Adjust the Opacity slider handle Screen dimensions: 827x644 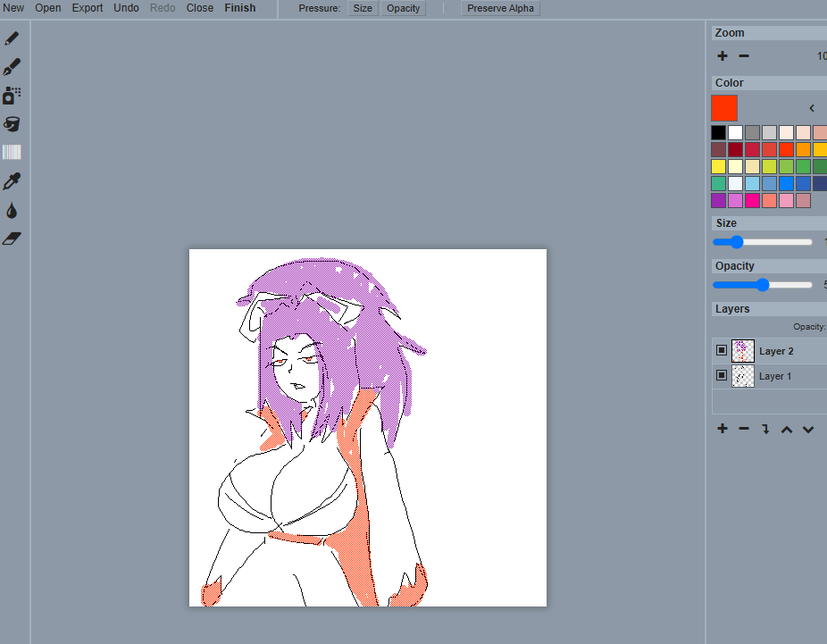763,285
